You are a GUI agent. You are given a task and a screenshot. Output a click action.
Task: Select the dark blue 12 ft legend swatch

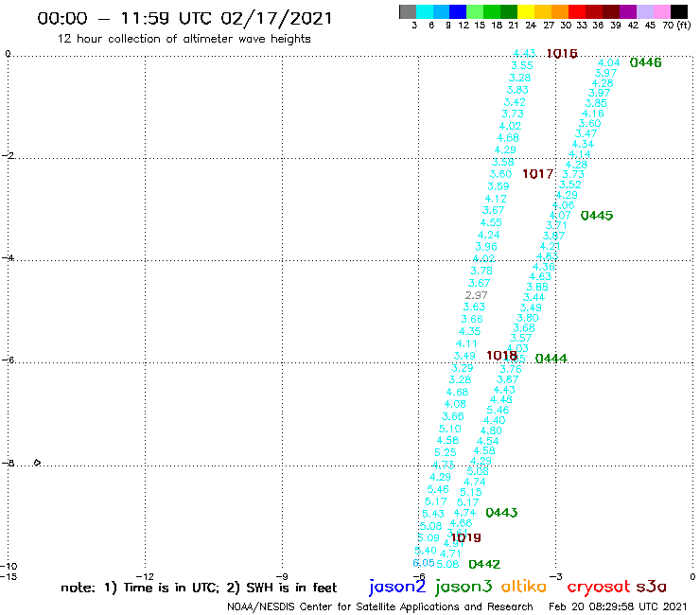click(458, 11)
